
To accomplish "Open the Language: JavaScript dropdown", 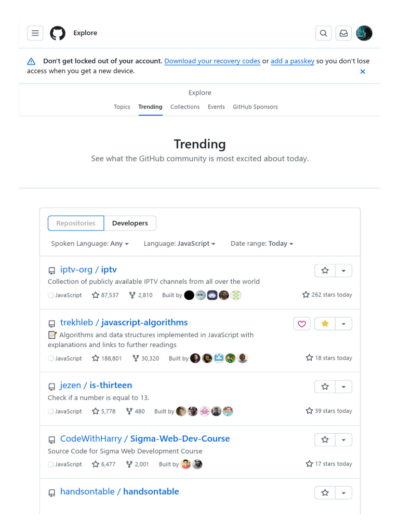I will 179,244.
